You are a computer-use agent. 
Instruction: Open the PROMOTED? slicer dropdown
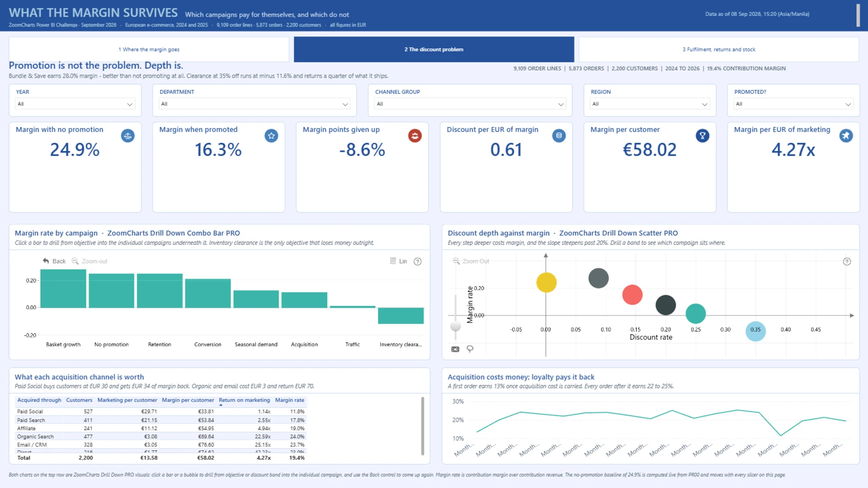pos(793,104)
